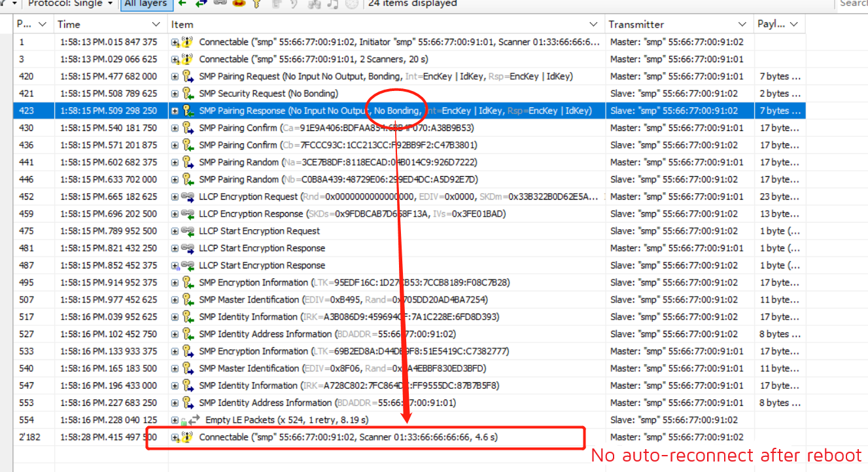
Task: Click the binoculars search icon in the toolbar
Action: coord(314,4)
